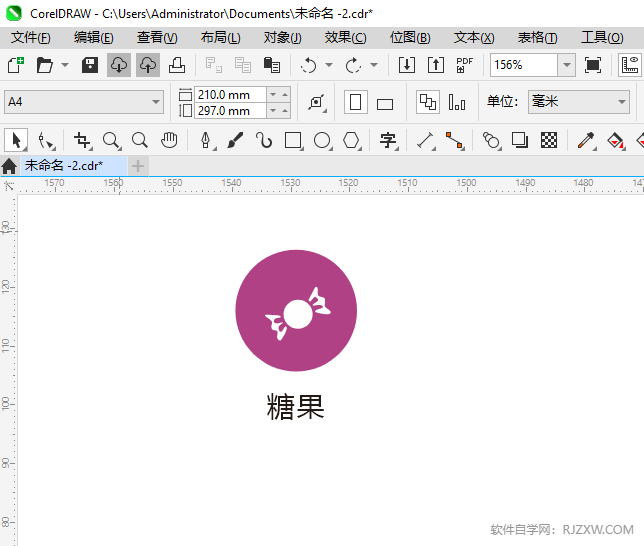This screenshot has height=546, width=644.
Task: Click the Redo arrow icon
Action: pos(353,65)
